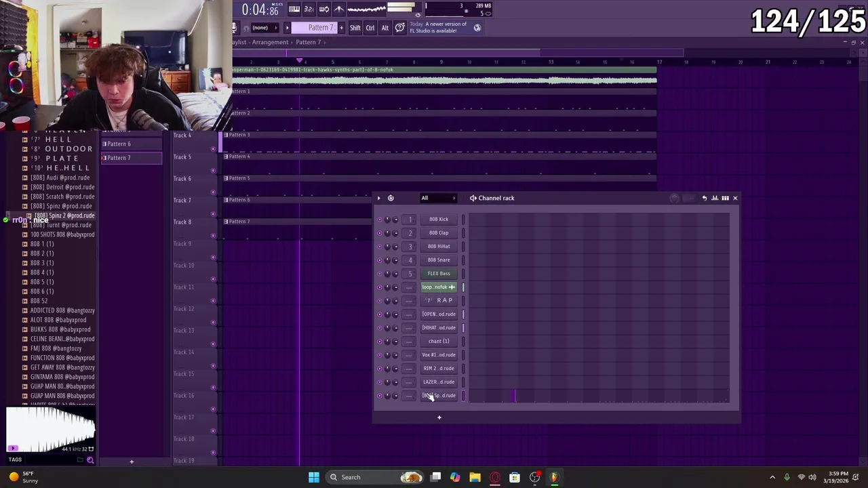Select Pattern 6 in the picker

point(132,144)
